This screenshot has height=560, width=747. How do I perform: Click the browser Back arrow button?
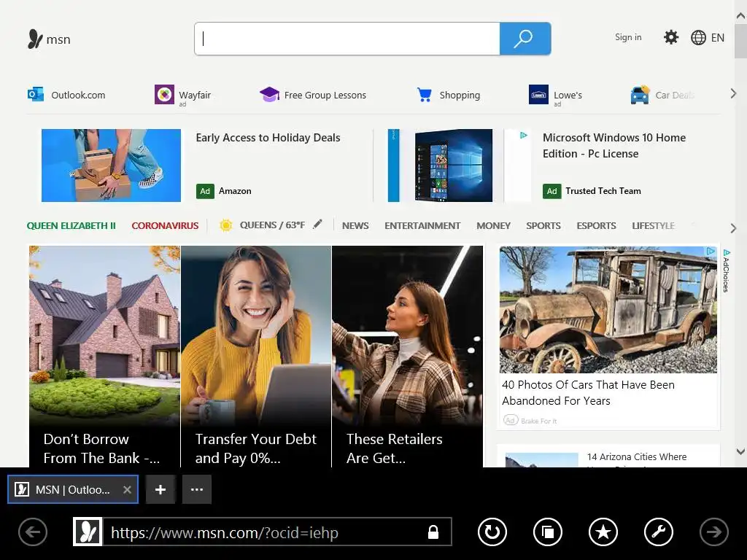click(33, 532)
